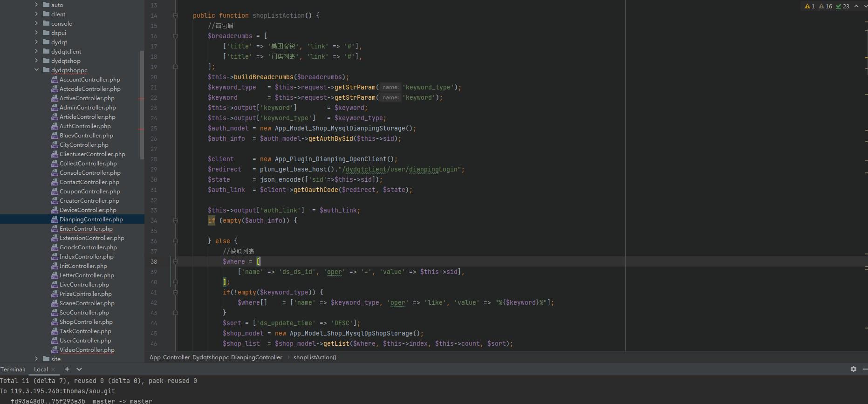Image resolution: width=868 pixels, height=404 pixels.
Task: Fold the $where array at line 38
Action: pyautogui.click(x=175, y=262)
